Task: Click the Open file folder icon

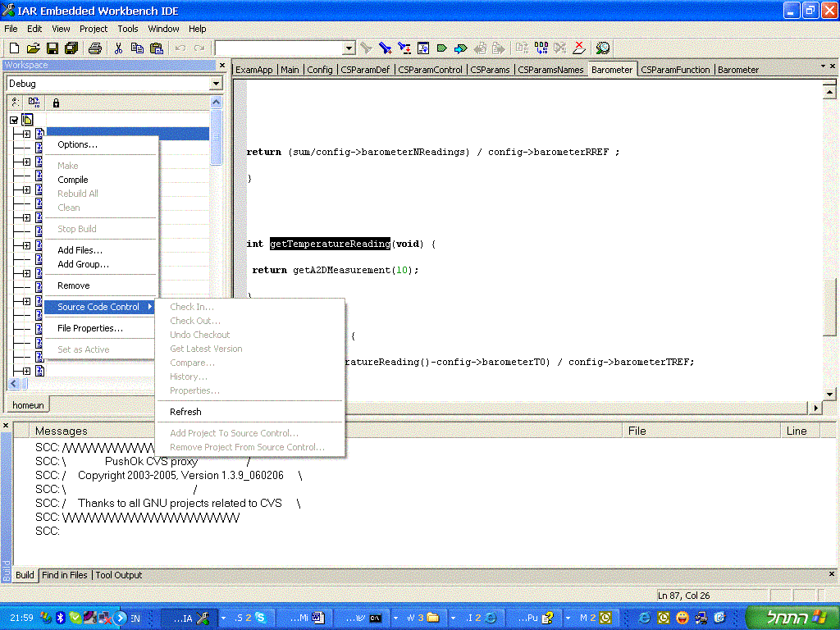Action: tap(34, 48)
